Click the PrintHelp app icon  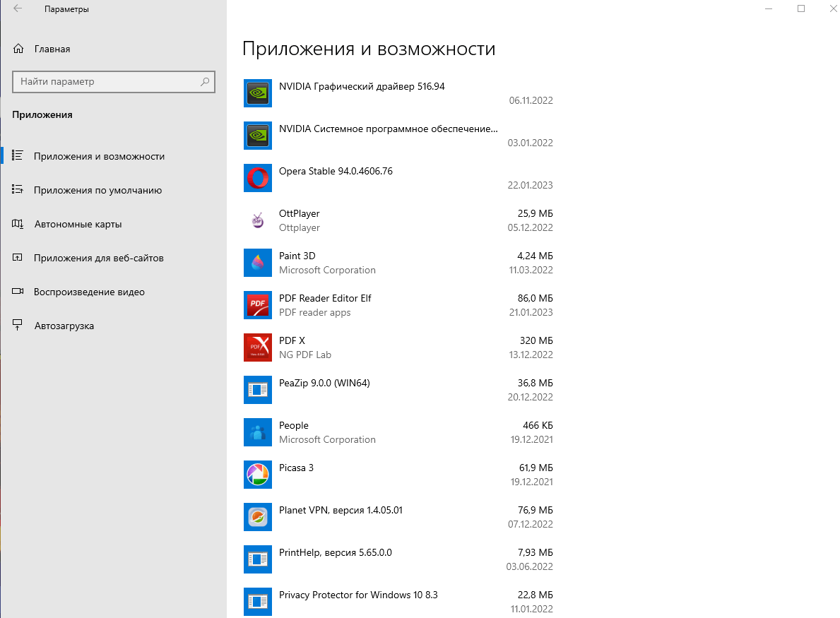pyautogui.click(x=258, y=559)
